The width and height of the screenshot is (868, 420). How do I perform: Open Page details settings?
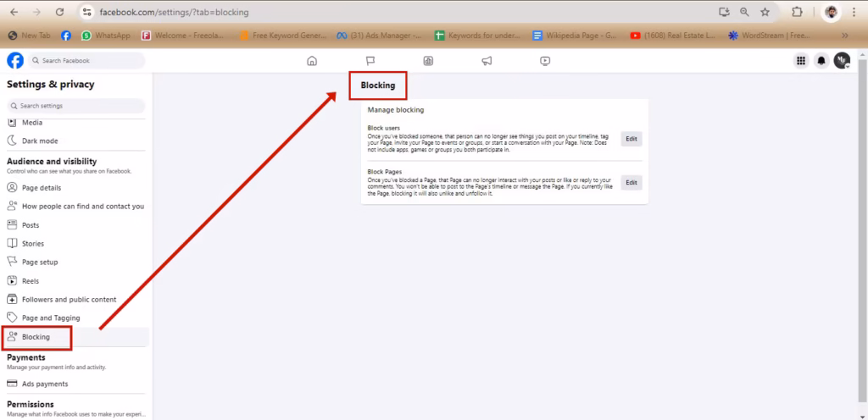pos(76,188)
